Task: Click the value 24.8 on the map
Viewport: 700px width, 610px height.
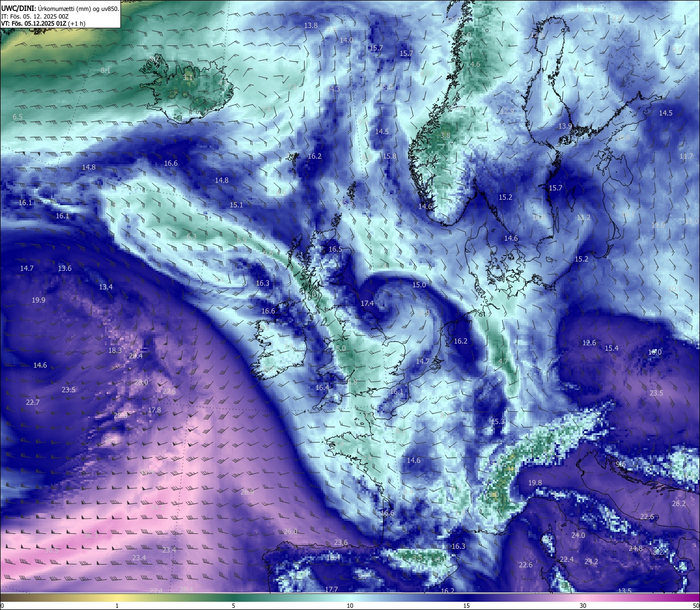Action: (x=635, y=549)
